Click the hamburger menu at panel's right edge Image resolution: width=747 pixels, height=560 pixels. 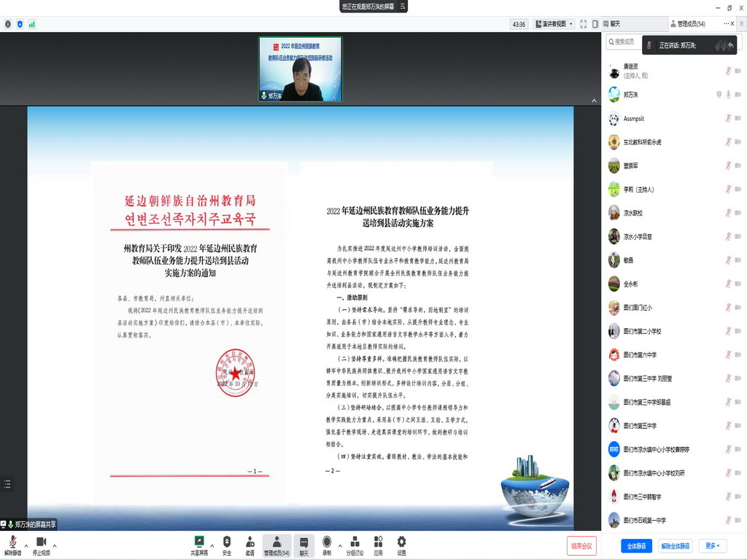742,23
